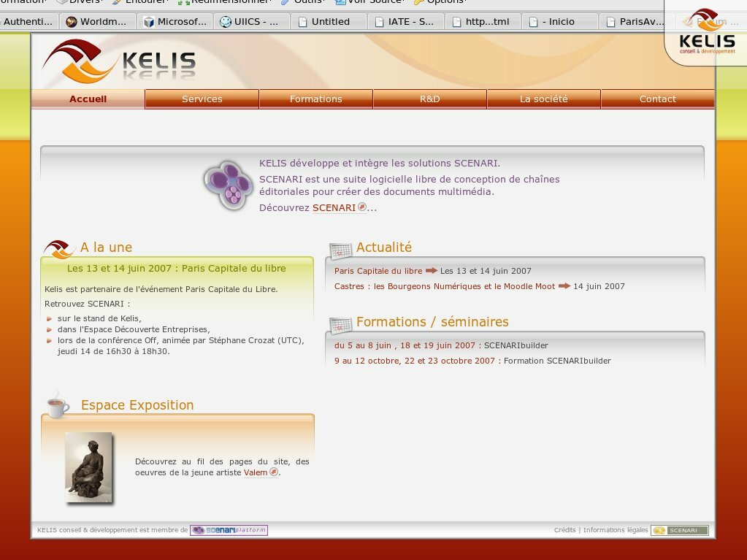Image resolution: width=747 pixels, height=560 pixels.
Task: Open the sculpture thumbnail image
Action: [x=88, y=467]
